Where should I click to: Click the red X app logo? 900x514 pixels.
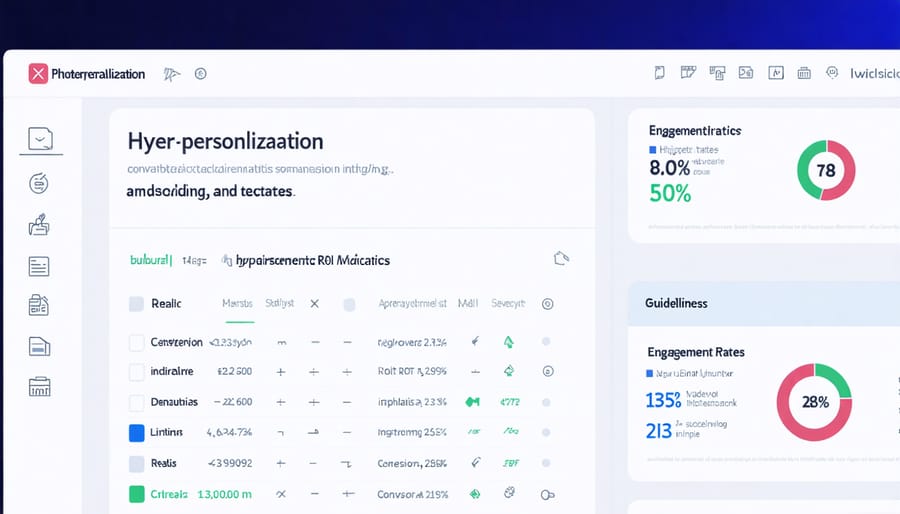coord(38,73)
